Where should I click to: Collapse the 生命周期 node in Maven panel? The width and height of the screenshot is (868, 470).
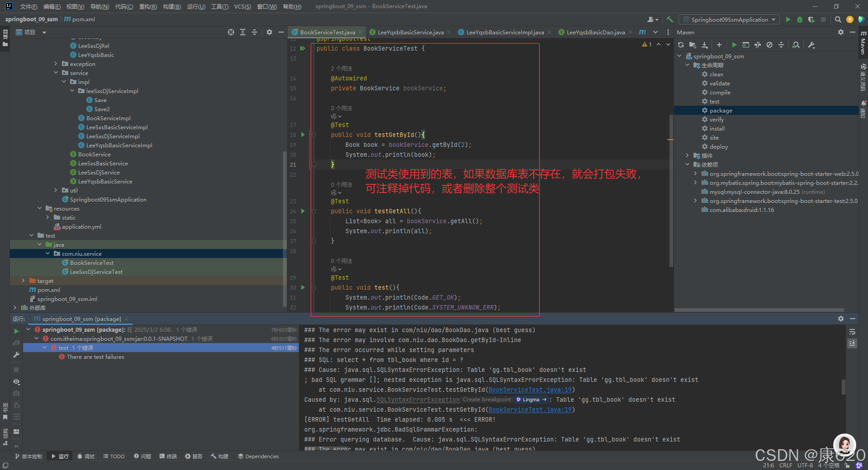(688, 65)
